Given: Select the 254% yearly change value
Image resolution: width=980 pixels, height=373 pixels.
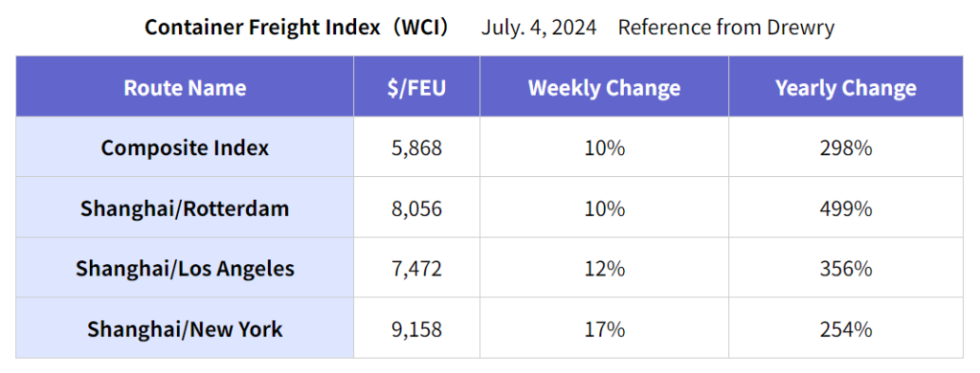Looking at the screenshot, I should pos(846,329).
